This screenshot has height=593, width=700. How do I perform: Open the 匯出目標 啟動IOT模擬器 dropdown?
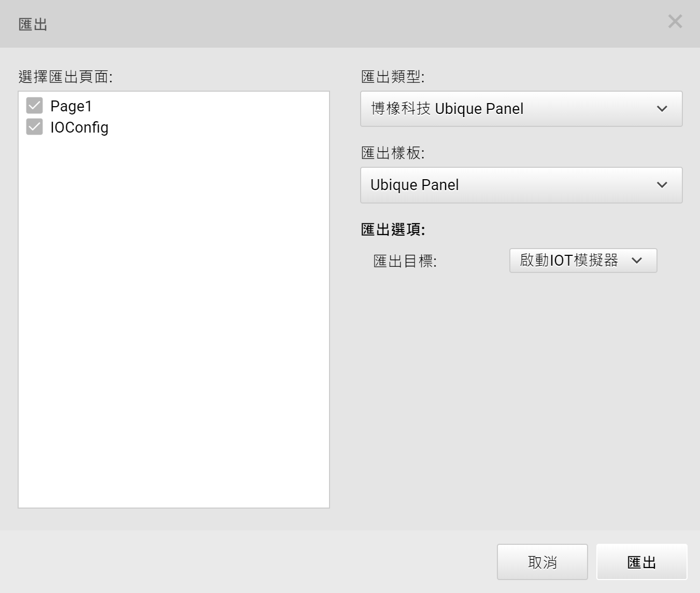[583, 261]
